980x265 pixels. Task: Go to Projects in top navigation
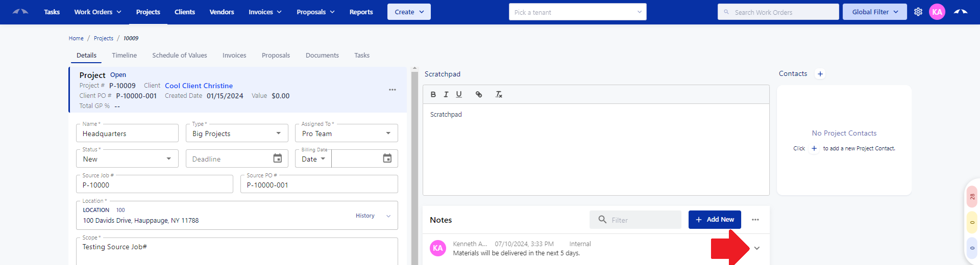click(148, 12)
